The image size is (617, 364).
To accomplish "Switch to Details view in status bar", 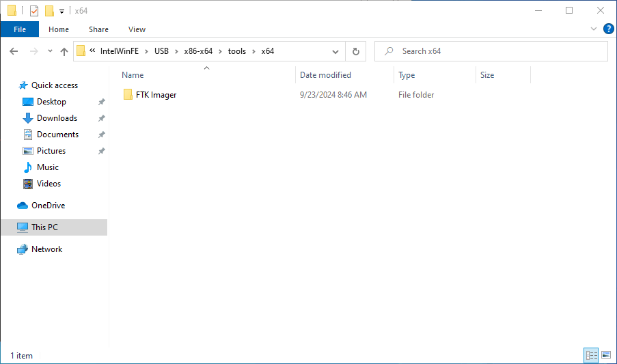I will pos(591,355).
